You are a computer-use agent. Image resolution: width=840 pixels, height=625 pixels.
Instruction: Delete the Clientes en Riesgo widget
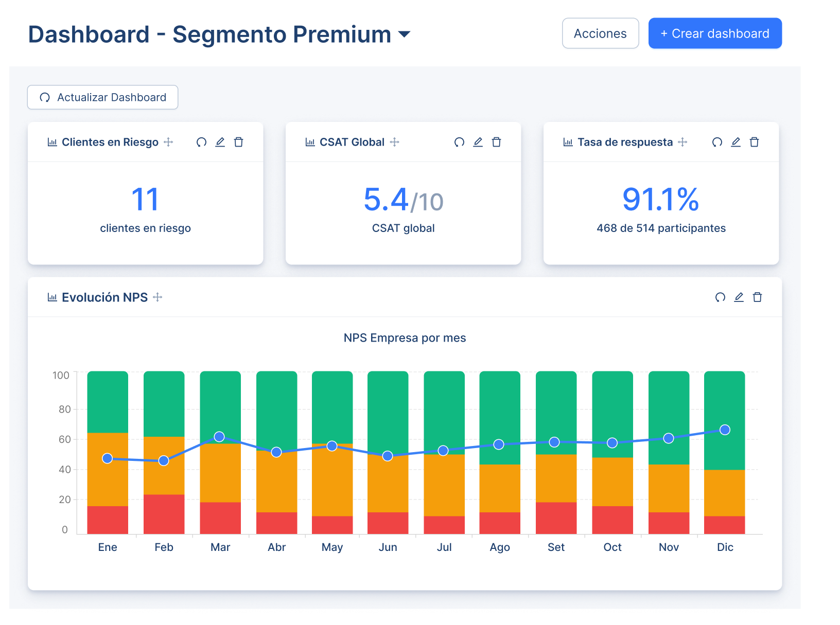click(238, 142)
